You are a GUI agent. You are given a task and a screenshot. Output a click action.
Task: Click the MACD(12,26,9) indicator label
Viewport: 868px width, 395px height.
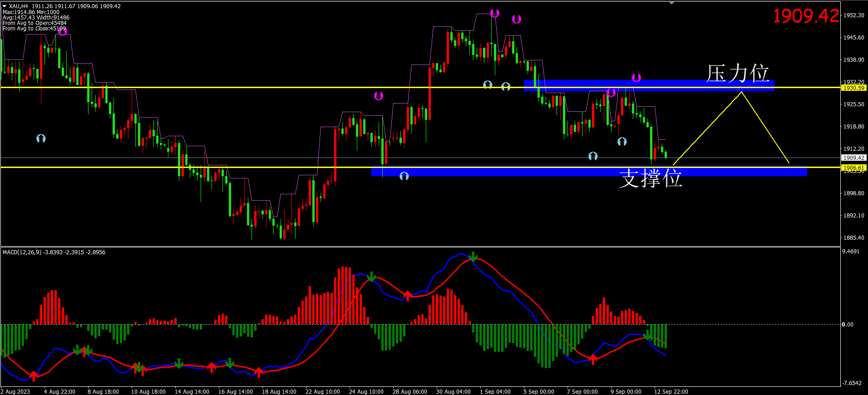[x=22, y=252]
